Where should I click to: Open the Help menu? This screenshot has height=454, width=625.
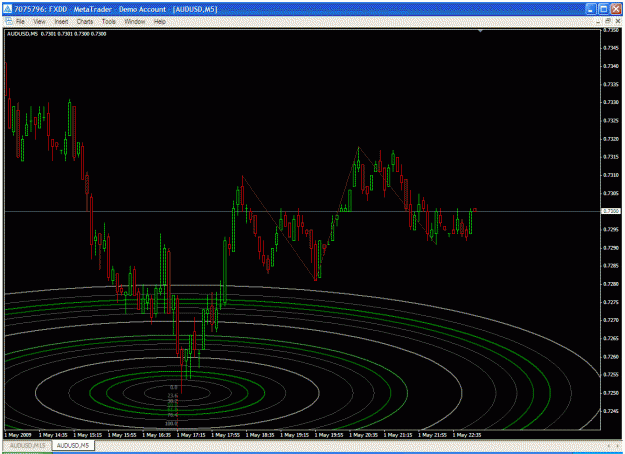tap(160, 22)
